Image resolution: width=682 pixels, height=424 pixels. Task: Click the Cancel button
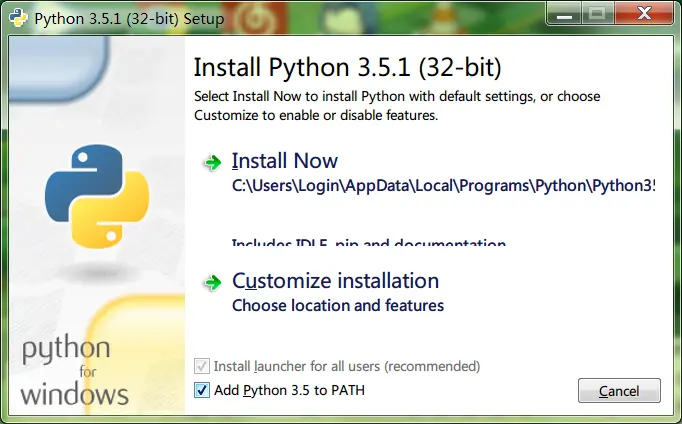(619, 391)
